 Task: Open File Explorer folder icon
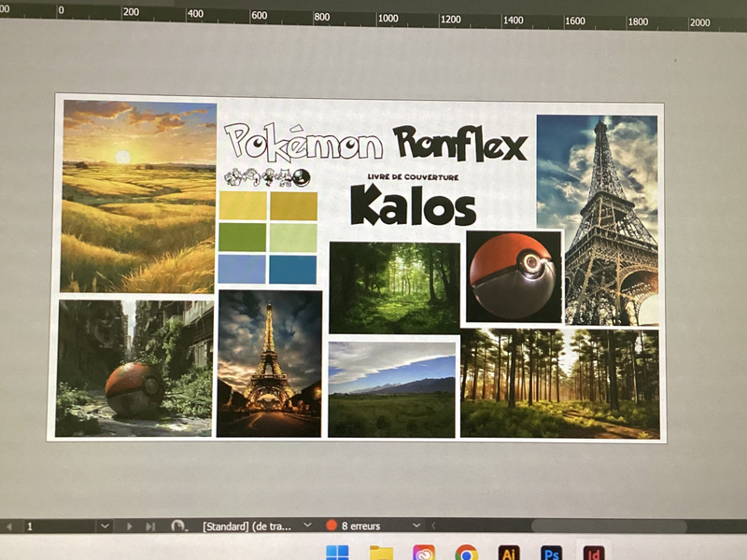(381, 553)
